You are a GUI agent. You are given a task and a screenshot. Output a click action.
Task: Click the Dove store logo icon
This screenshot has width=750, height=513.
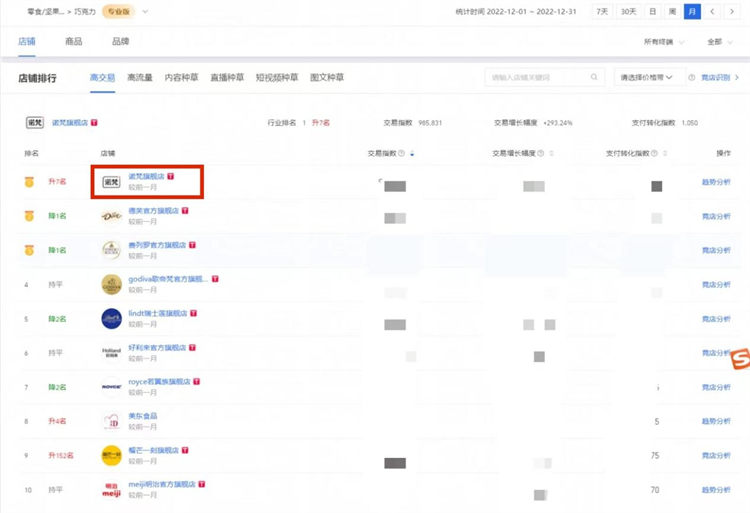[111, 216]
